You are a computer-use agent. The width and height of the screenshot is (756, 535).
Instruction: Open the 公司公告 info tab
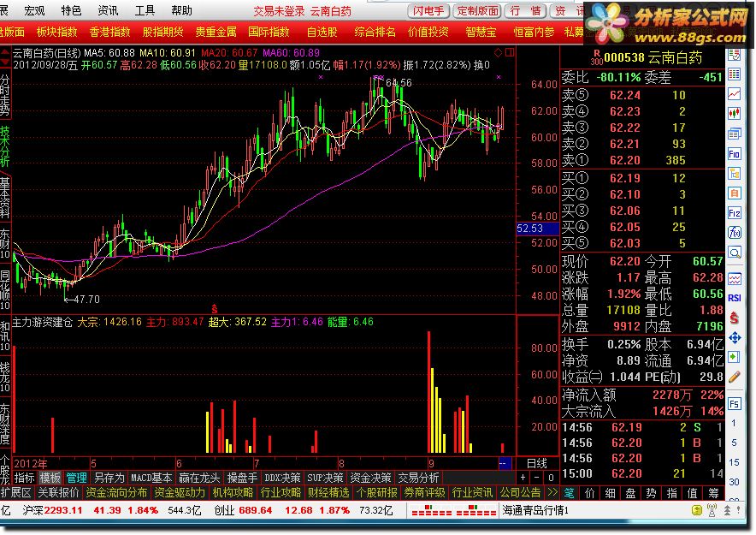point(520,492)
